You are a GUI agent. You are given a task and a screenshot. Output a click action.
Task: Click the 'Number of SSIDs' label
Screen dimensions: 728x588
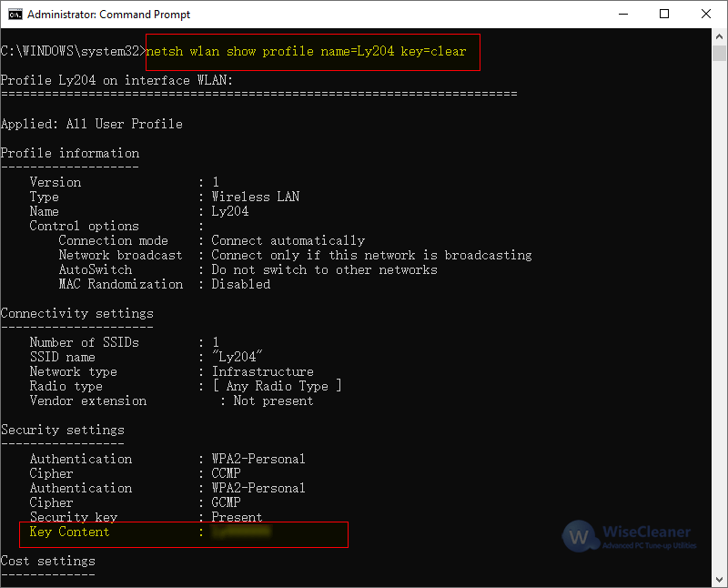click(x=84, y=342)
